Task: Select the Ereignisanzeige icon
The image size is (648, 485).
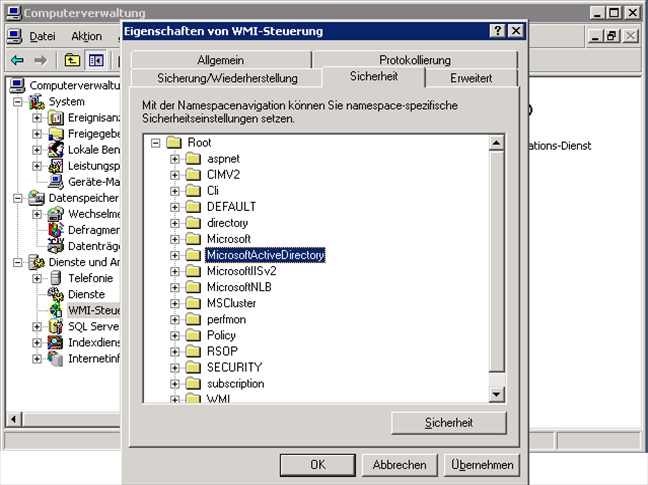Action: [56, 118]
